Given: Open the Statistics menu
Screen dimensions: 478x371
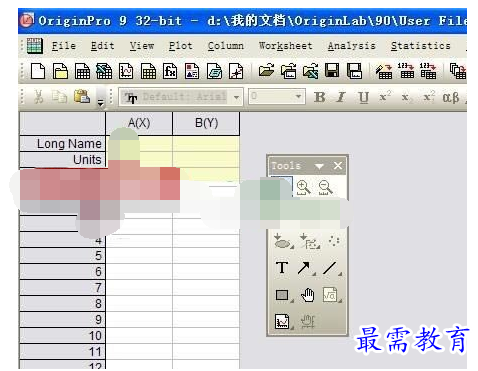Looking at the screenshot, I should (421, 46).
